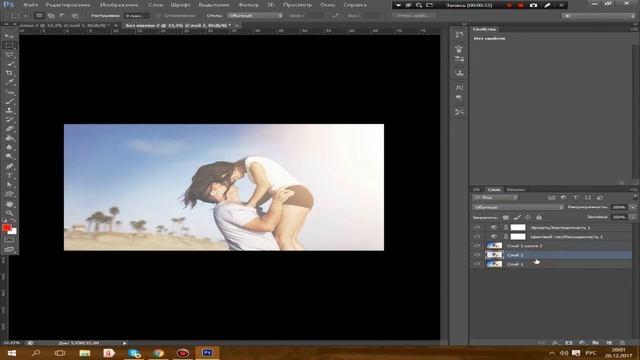The height and width of the screenshot is (360, 640).
Task: Select the Eyedropper tool
Action: 9,82
